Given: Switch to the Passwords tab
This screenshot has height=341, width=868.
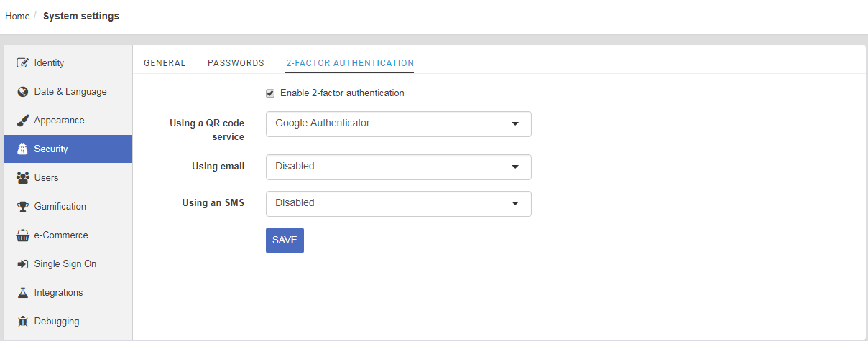Looking at the screenshot, I should pos(236,63).
